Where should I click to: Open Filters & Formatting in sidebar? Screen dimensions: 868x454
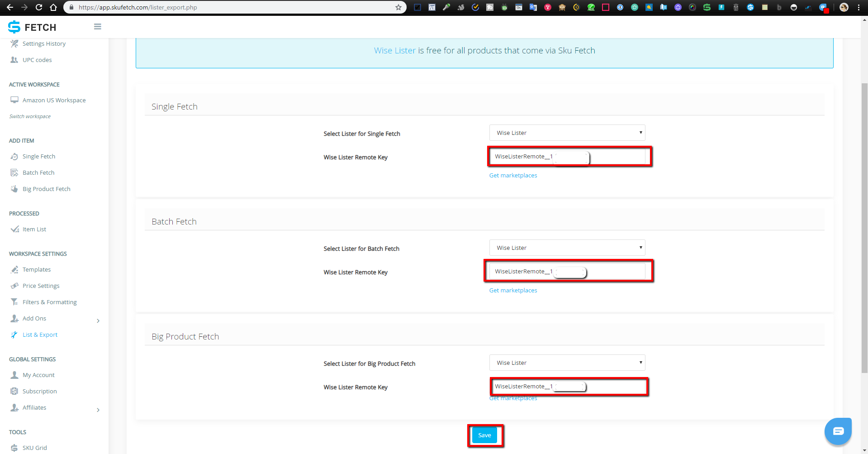point(50,302)
